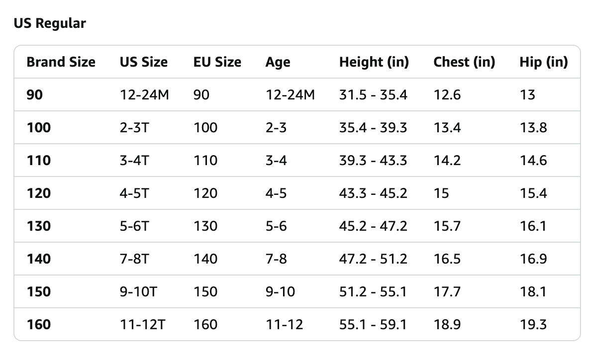Click the Height (in) column header

(x=374, y=62)
